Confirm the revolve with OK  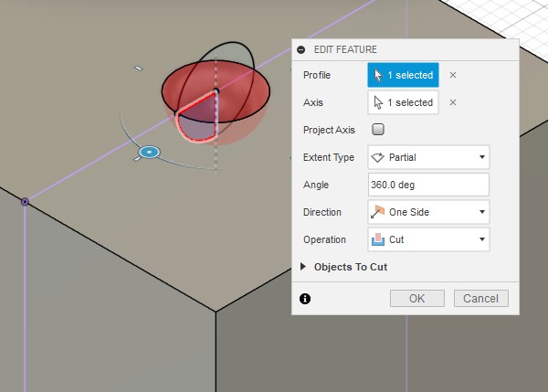(416, 298)
